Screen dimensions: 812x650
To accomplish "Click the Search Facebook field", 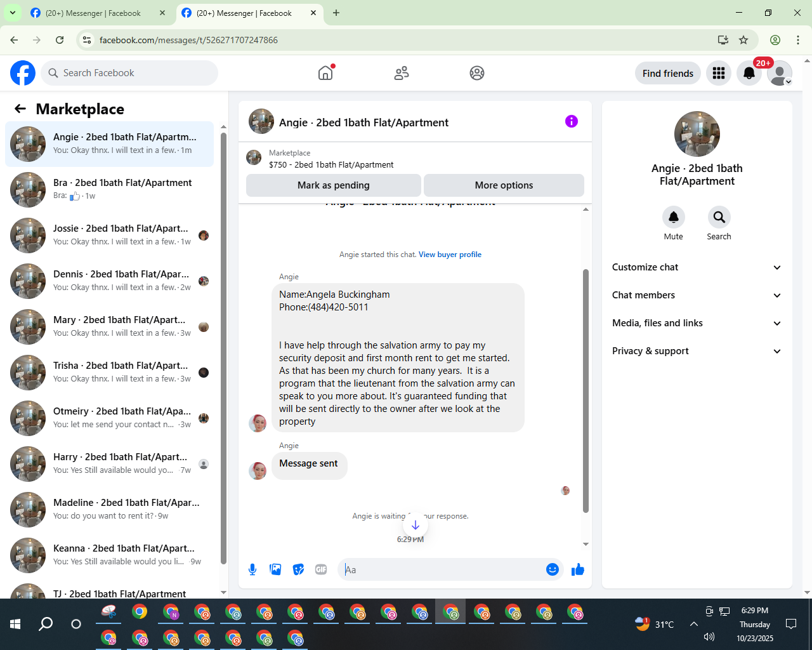I will click(129, 73).
